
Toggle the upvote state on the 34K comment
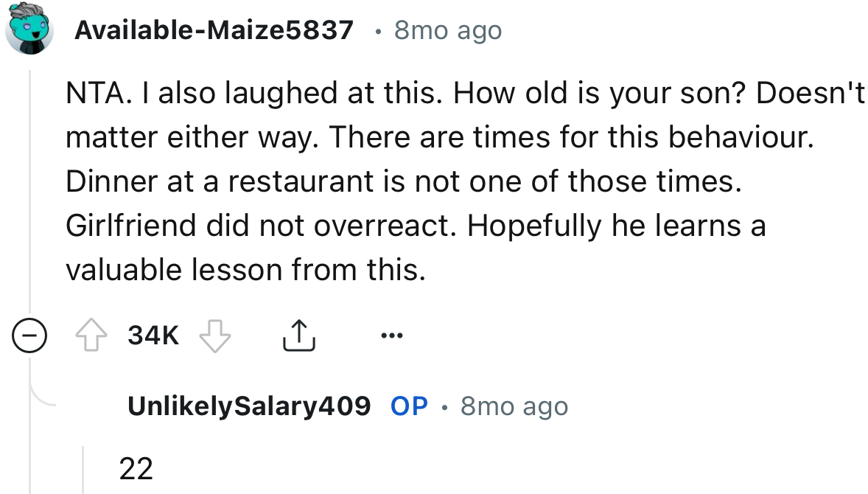91,335
